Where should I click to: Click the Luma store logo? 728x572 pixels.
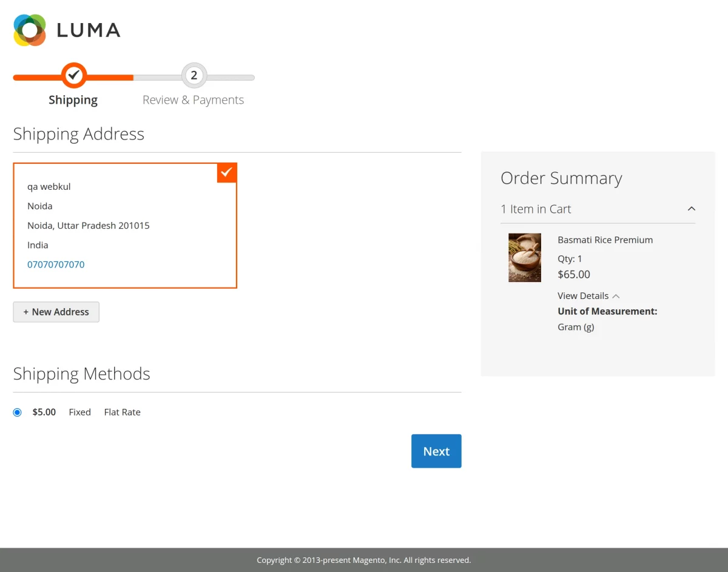pos(67,30)
